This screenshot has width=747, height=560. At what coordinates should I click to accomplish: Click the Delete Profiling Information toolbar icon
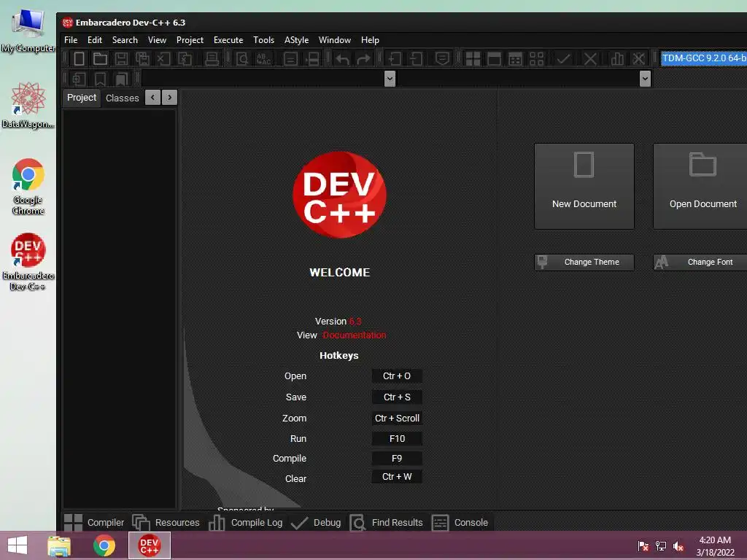[x=638, y=58]
